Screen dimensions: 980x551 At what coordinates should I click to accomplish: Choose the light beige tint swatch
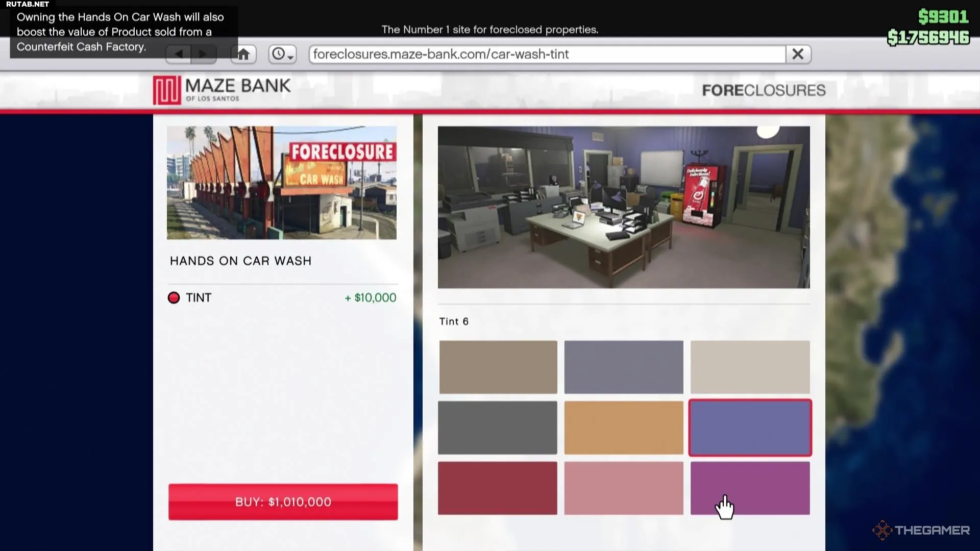click(750, 367)
